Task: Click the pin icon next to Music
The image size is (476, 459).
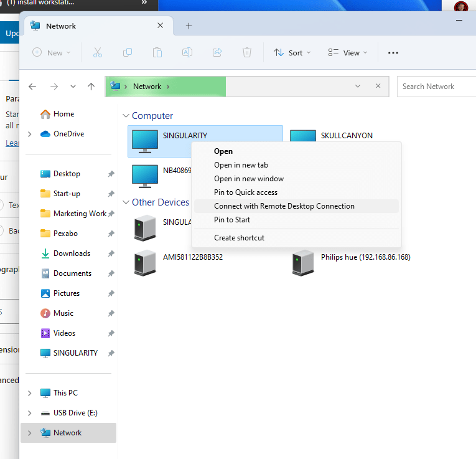Action: click(111, 313)
